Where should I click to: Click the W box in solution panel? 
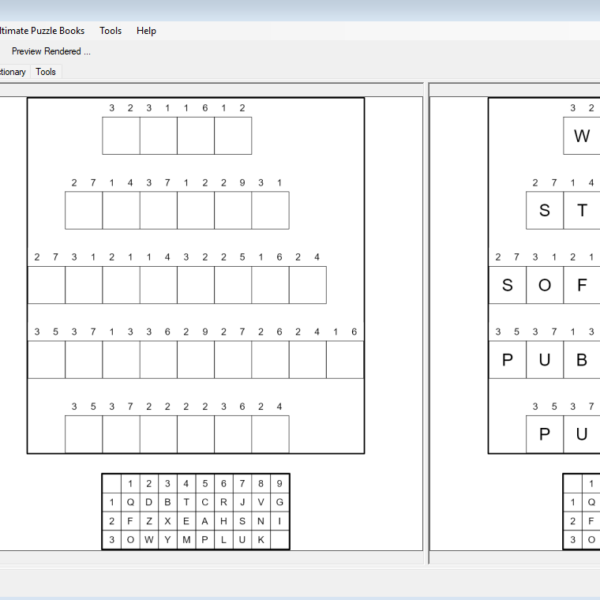[582, 135]
